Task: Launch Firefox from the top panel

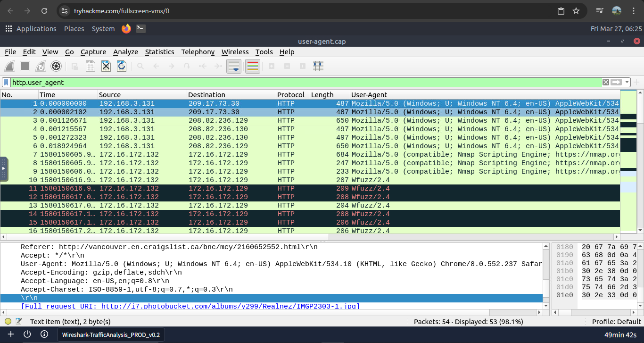Action: [126, 29]
